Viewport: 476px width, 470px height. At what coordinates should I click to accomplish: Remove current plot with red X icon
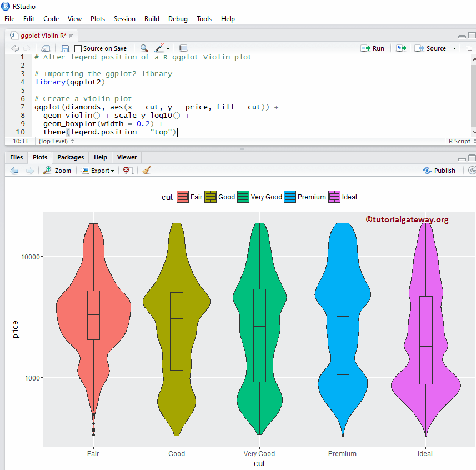pyautogui.click(x=127, y=170)
